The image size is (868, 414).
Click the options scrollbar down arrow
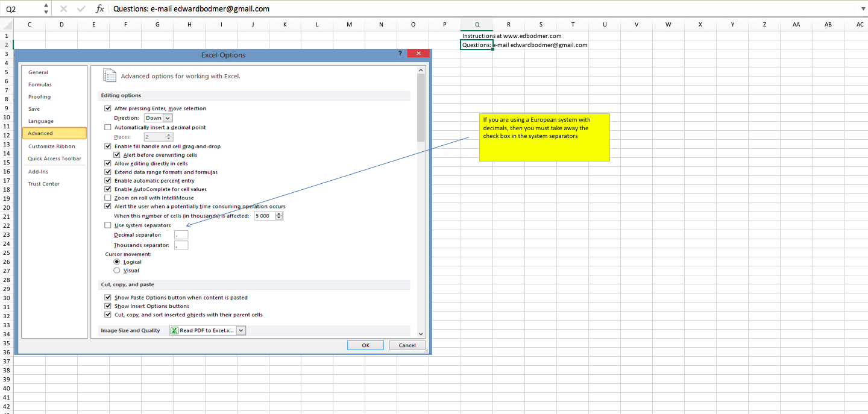click(x=421, y=334)
